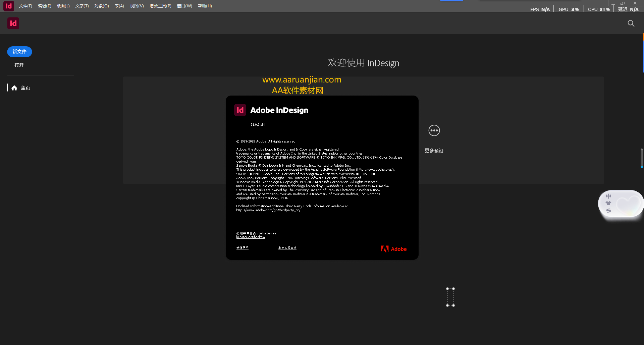The image size is (644, 345).
Task: Open the 法律声明 legal notice link
Action: 242,248
